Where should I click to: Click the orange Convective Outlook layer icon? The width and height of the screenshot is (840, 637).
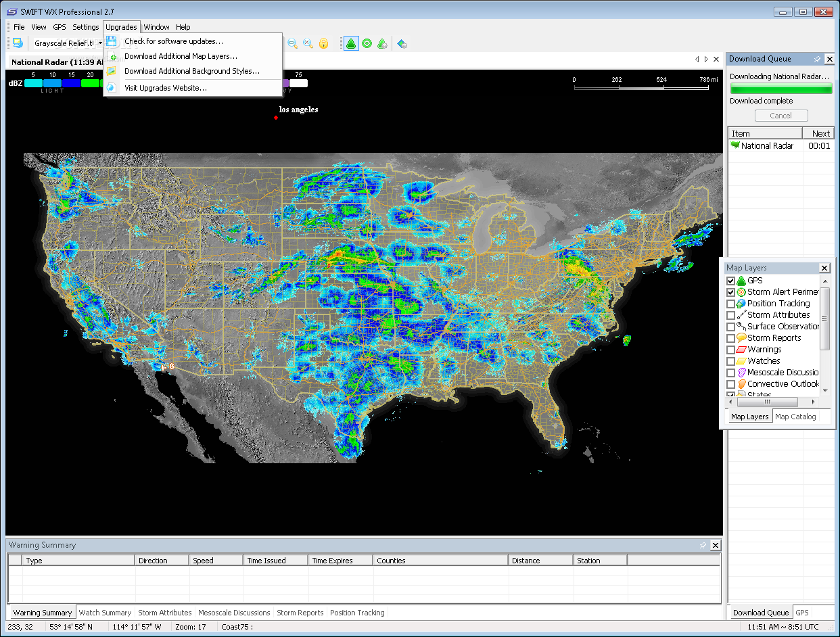741,384
